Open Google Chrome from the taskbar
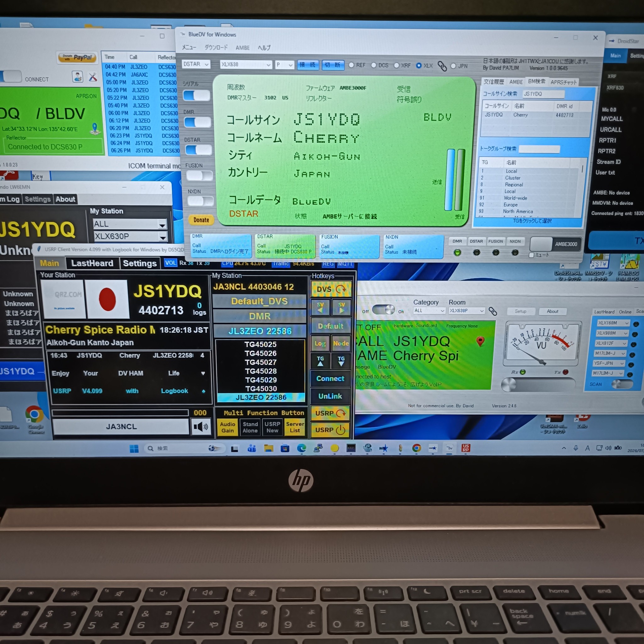Screen dimensions: 644x644 (x=416, y=448)
